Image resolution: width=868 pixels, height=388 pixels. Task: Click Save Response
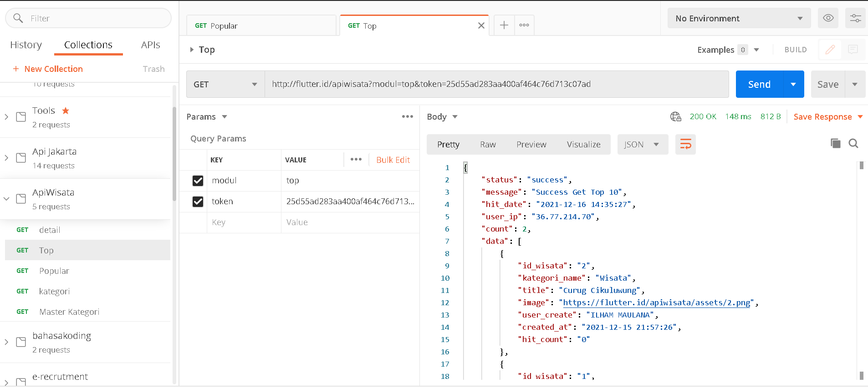click(x=822, y=117)
